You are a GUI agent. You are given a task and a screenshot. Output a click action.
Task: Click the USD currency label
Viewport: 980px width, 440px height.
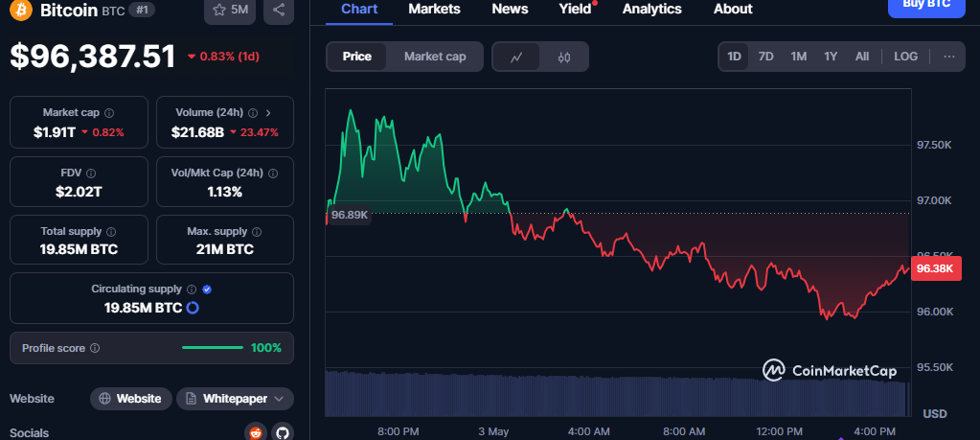[935, 414]
